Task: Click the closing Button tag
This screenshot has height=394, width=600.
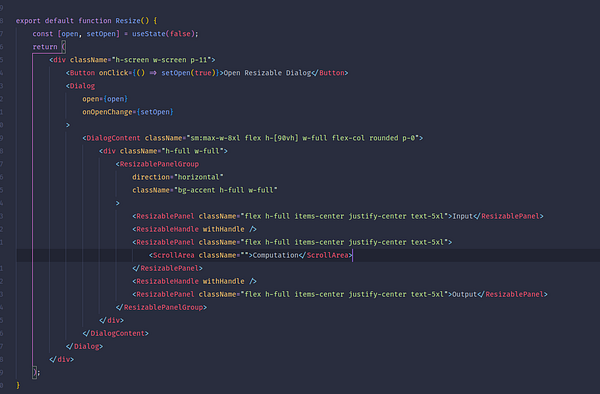Action: pos(330,73)
